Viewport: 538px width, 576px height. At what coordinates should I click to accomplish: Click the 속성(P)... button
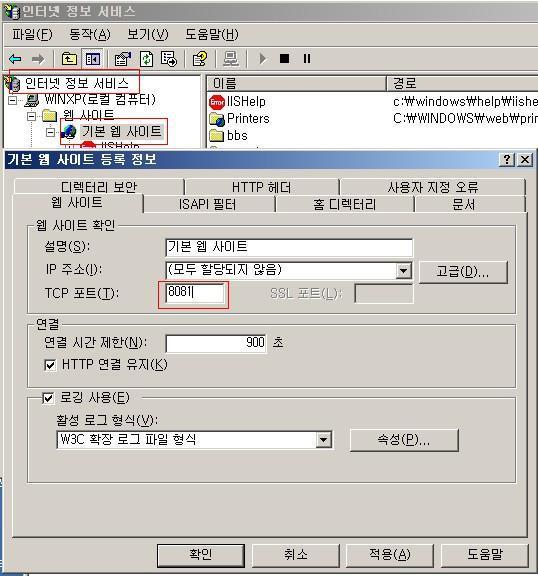404,440
